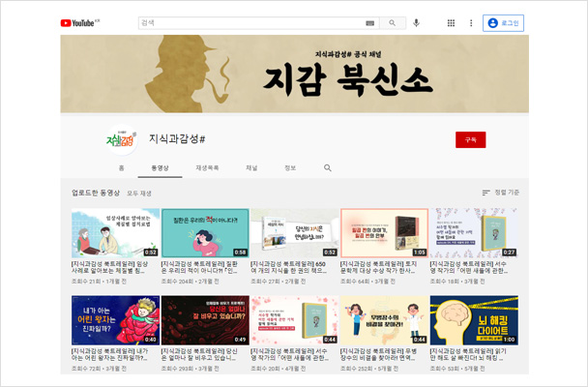This screenshot has width=588, height=387.
Task: Click the 지식과감성# channel name
Action: [177, 139]
